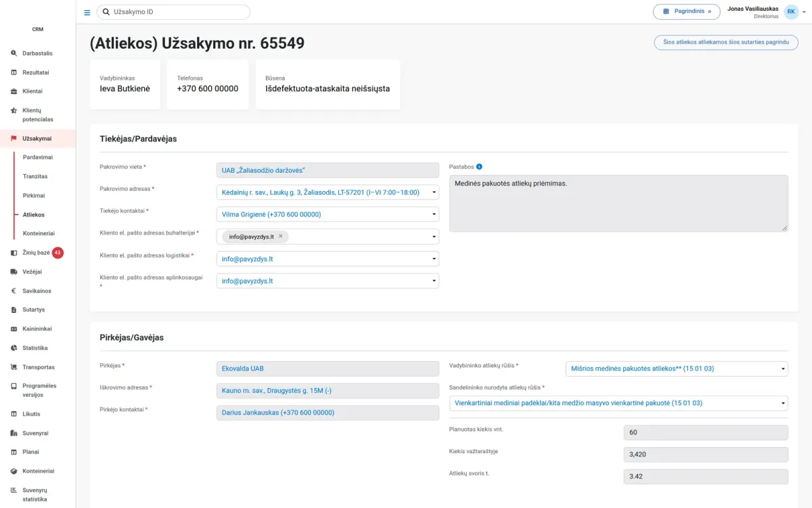Viewport: 812px width, 508px height.
Task: Click the Kiekis važtaraštyje field
Action: click(x=706, y=454)
